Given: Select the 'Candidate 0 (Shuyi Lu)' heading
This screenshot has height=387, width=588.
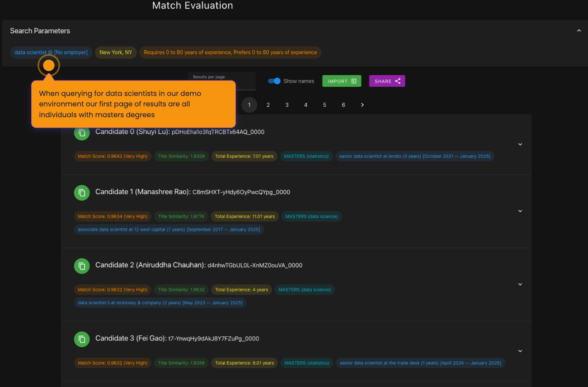Looking at the screenshot, I should click(133, 132).
